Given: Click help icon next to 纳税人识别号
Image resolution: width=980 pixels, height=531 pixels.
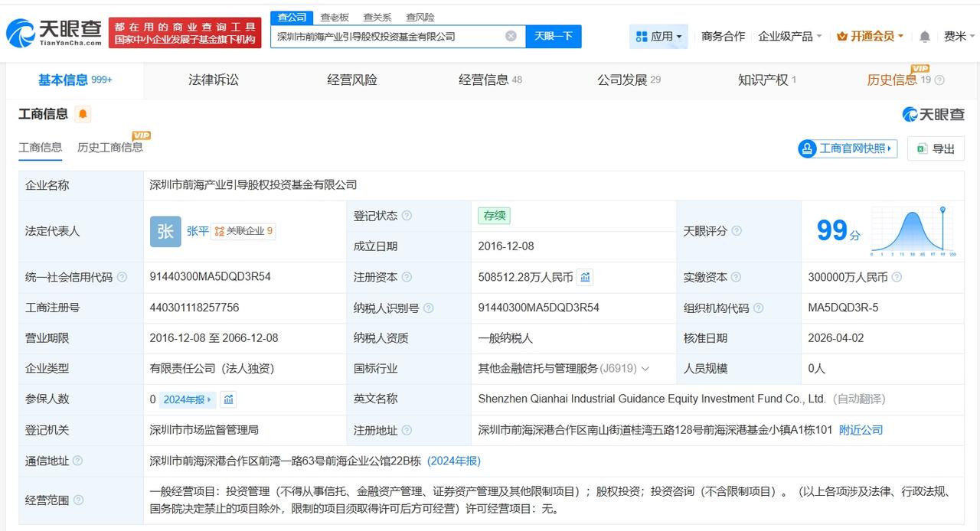Looking at the screenshot, I should tap(429, 308).
